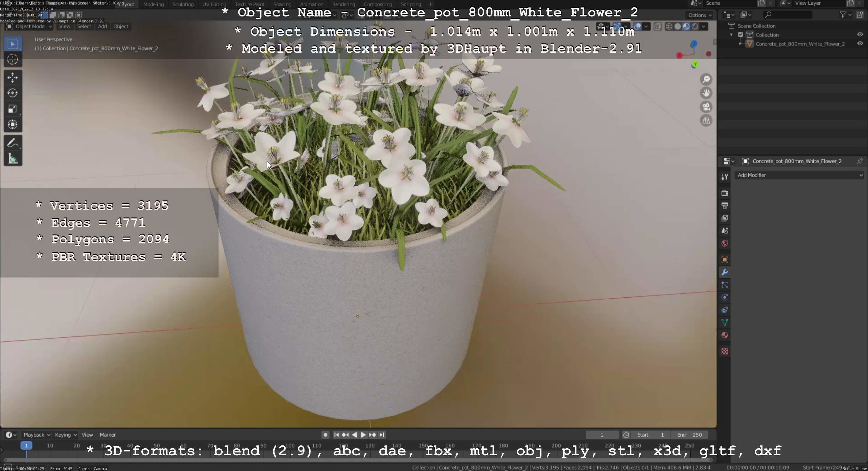
Task: Toggle camera view with camera icon
Action: pyautogui.click(x=706, y=107)
